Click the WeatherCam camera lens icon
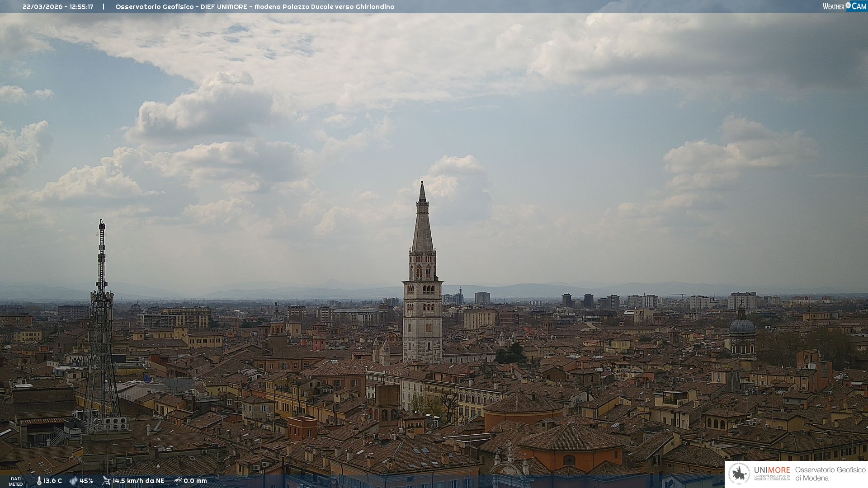Screen dimensions: 868x488 tap(848, 5)
